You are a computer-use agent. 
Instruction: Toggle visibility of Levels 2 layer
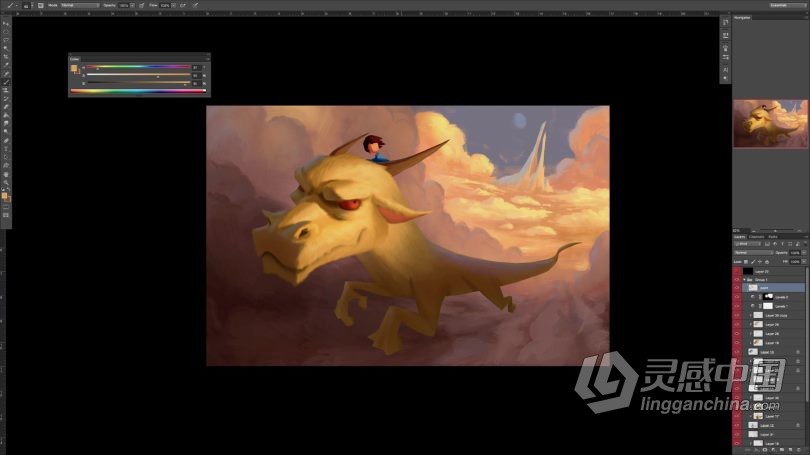click(737, 297)
